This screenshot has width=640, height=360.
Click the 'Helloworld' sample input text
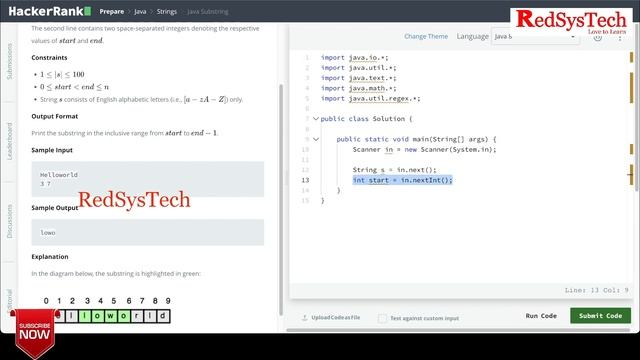pyautogui.click(x=59, y=175)
